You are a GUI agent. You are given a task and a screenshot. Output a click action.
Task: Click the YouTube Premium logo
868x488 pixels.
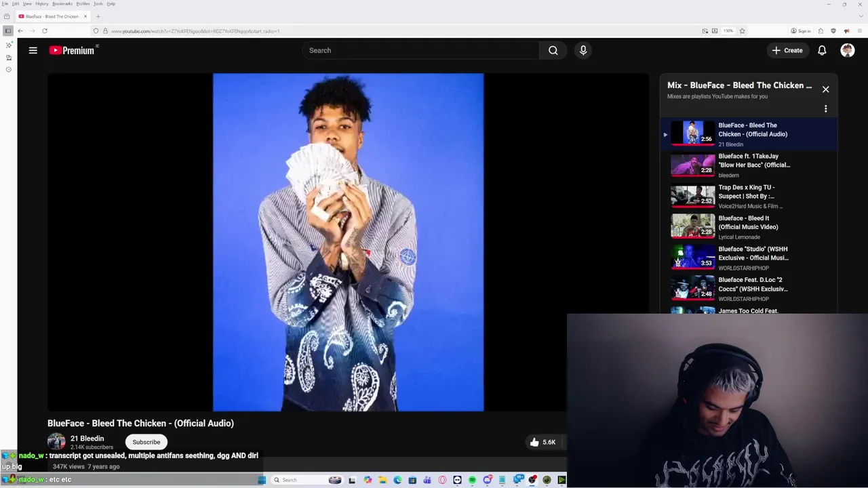(x=73, y=50)
